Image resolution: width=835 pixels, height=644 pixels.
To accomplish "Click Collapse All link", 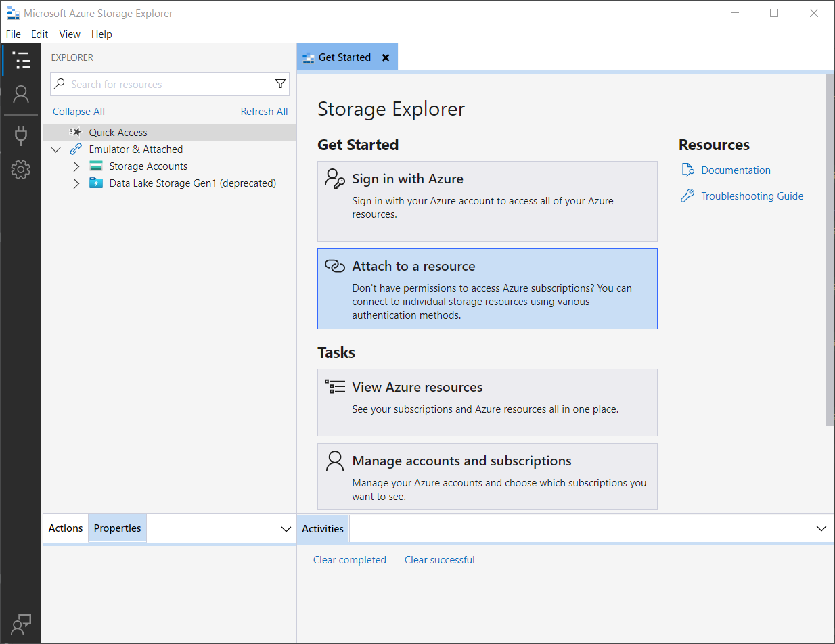I will pyautogui.click(x=78, y=111).
